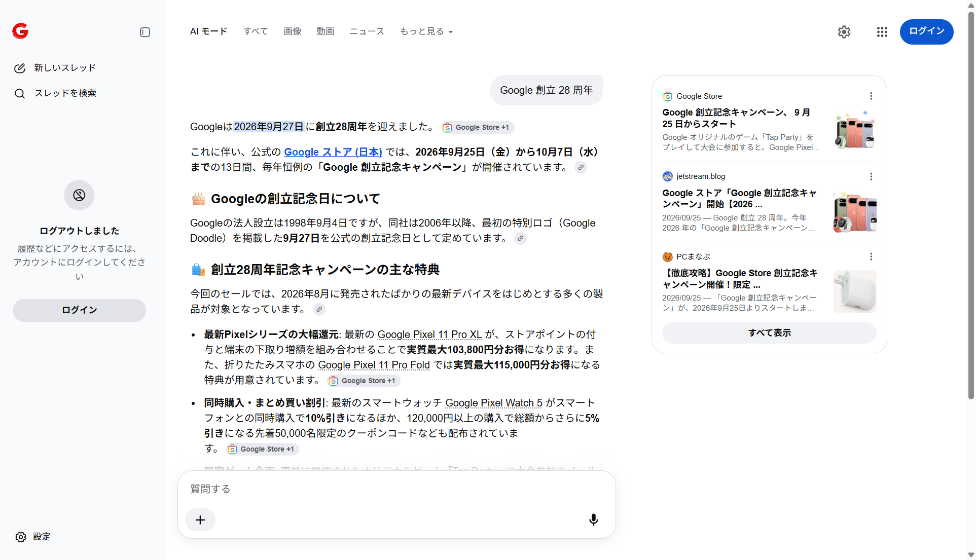
Task: Click the gray ログイン button in sidebar
Action: point(80,310)
